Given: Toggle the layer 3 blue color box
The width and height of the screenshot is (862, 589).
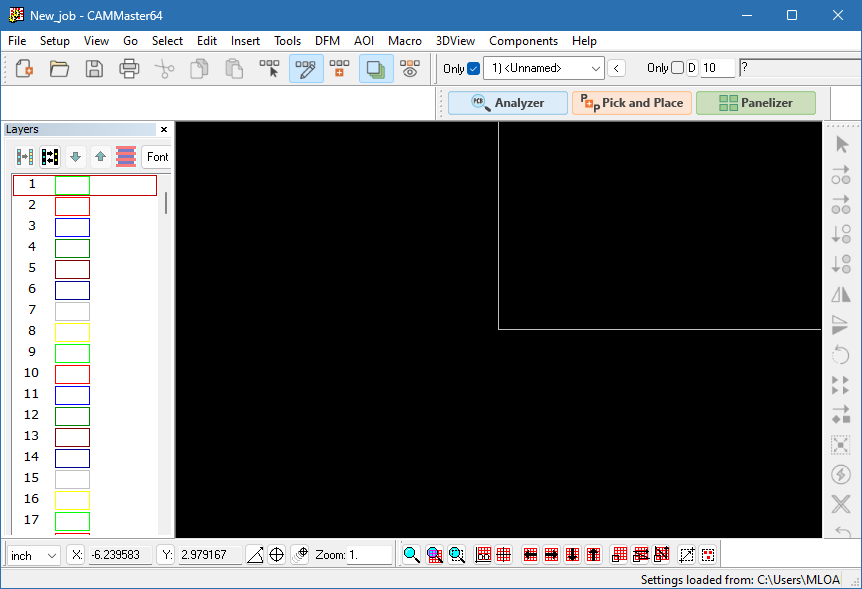Looking at the screenshot, I should pos(72,227).
